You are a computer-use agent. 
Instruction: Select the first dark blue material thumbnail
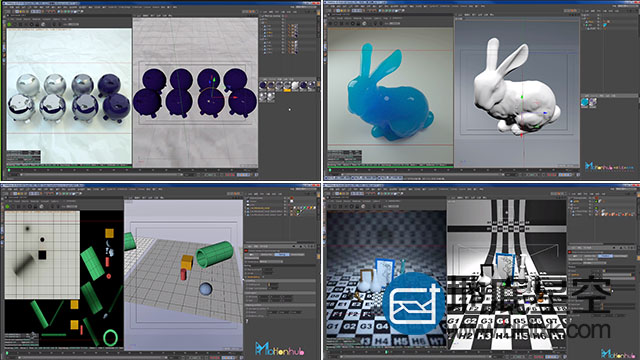pos(263,85)
